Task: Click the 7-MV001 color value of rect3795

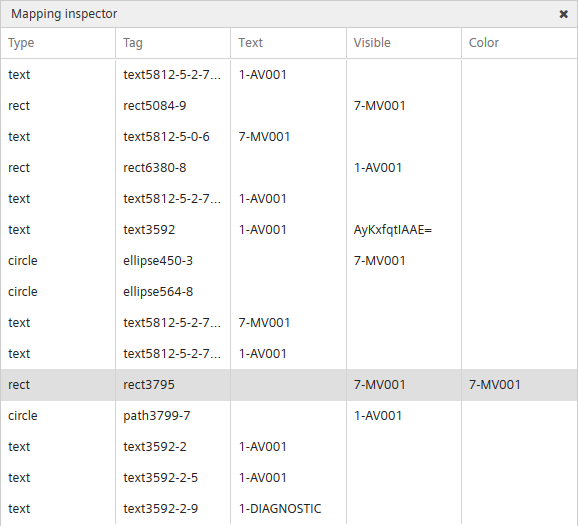Action: coord(494,384)
